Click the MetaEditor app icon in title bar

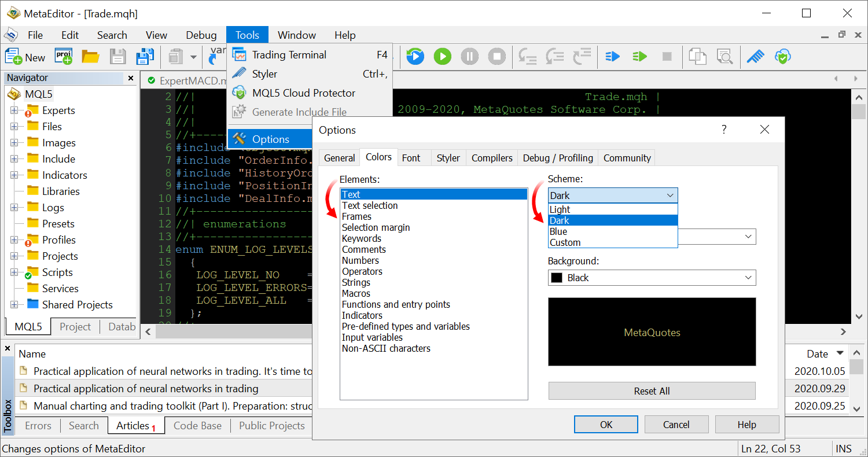[13, 13]
